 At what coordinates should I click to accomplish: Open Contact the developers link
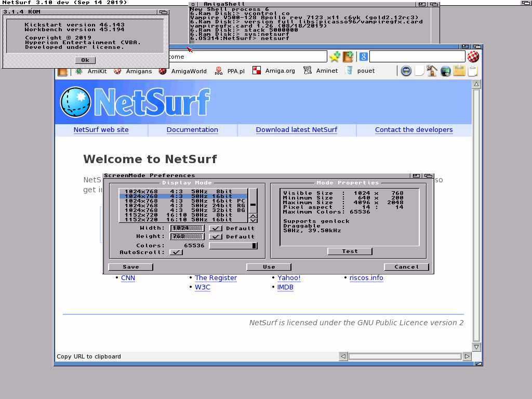click(x=414, y=129)
